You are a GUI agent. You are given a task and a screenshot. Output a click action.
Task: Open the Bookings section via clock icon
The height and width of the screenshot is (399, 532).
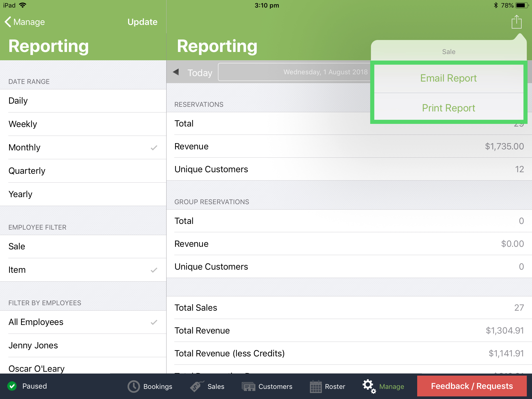(x=133, y=386)
